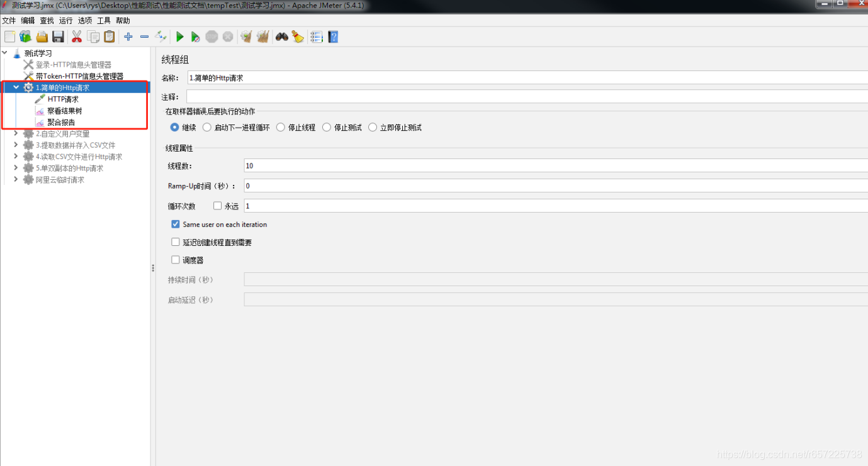
Task: Open the 查找 menu
Action: point(47,21)
